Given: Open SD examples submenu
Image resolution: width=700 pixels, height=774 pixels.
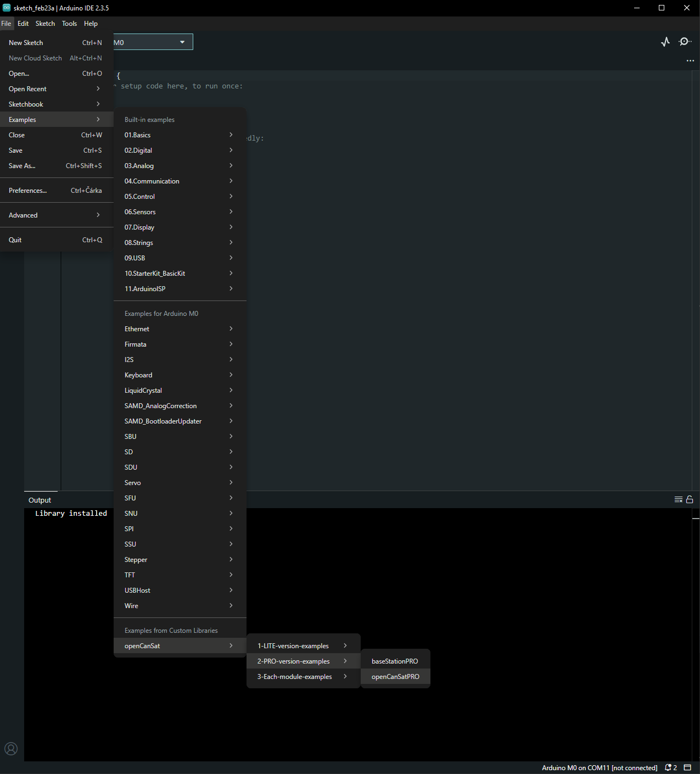Looking at the screenshot, I should pos(180,452).
